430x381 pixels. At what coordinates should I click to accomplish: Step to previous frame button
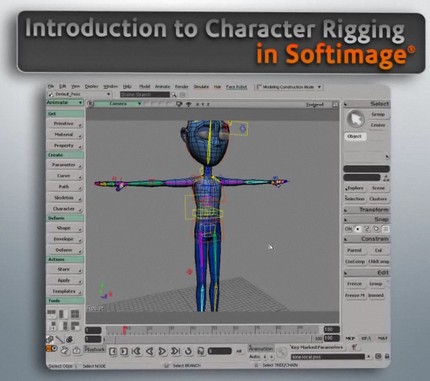[113, 351]
